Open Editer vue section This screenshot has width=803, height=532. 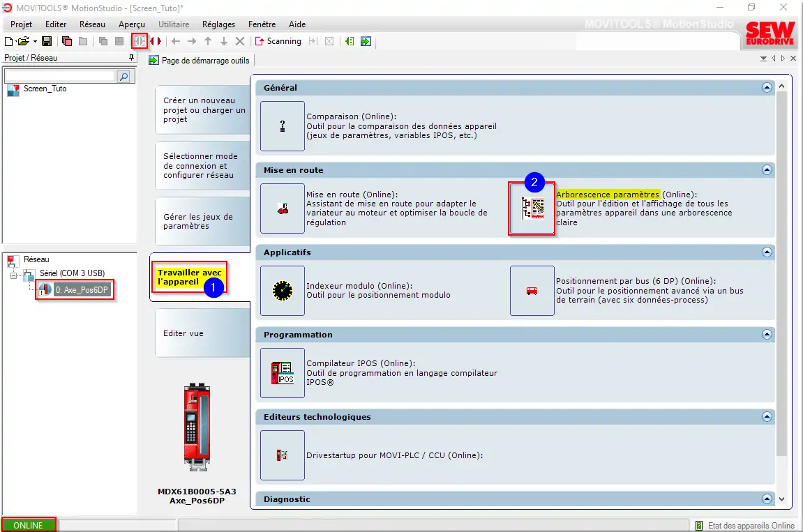point(203,333)
